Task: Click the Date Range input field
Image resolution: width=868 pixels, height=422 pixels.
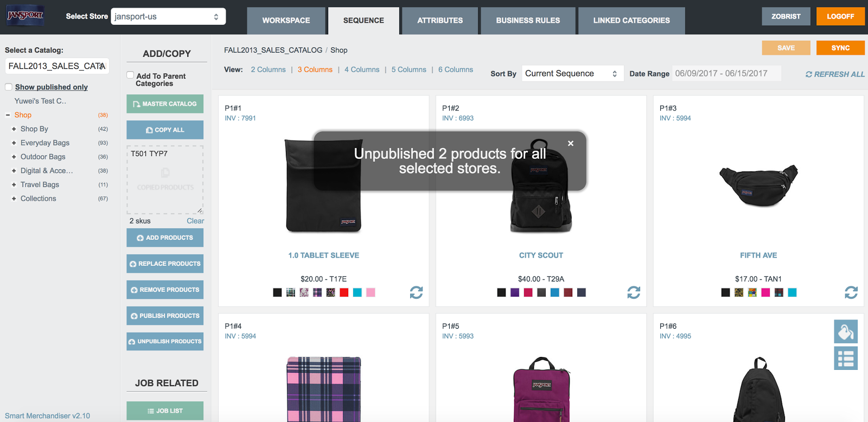Action: [726, 74]
